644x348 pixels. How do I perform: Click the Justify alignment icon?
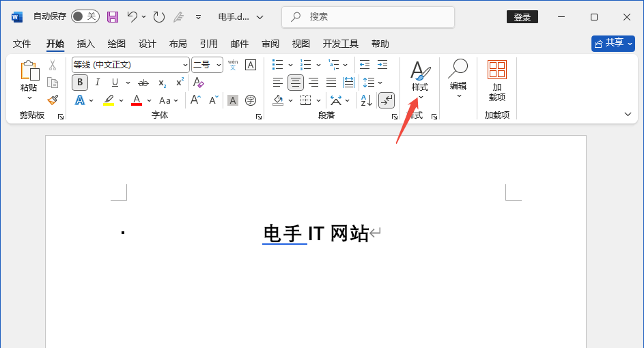pyautogui.click(x=331, y=83)
